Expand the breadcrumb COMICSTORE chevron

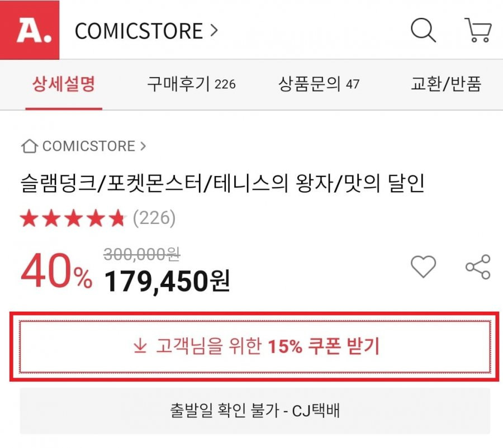click(x=143, y=146)
